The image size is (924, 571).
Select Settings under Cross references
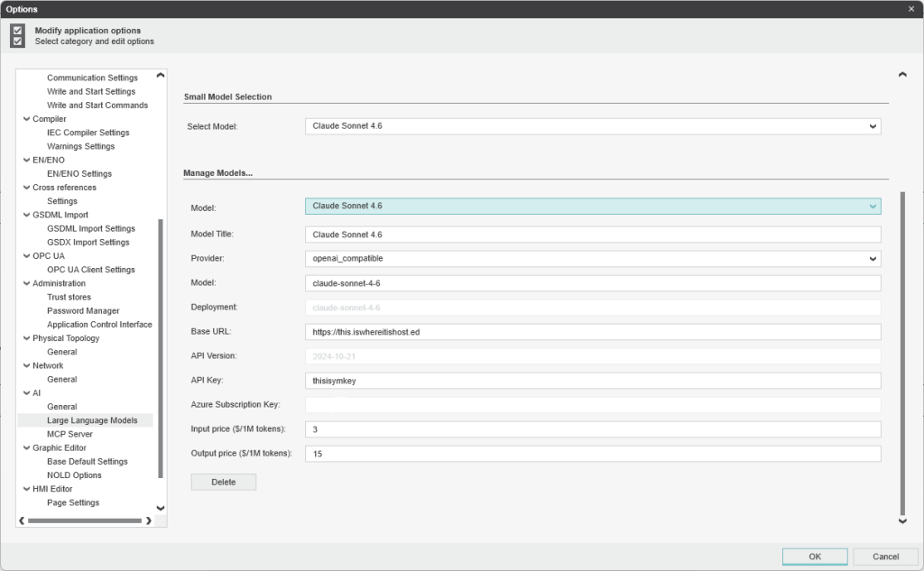(62, 201)
